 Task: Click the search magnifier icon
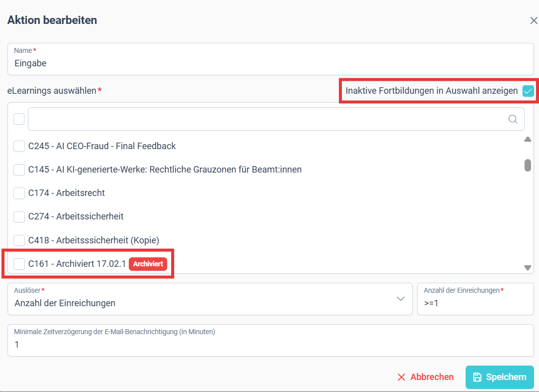coord(513,119)
